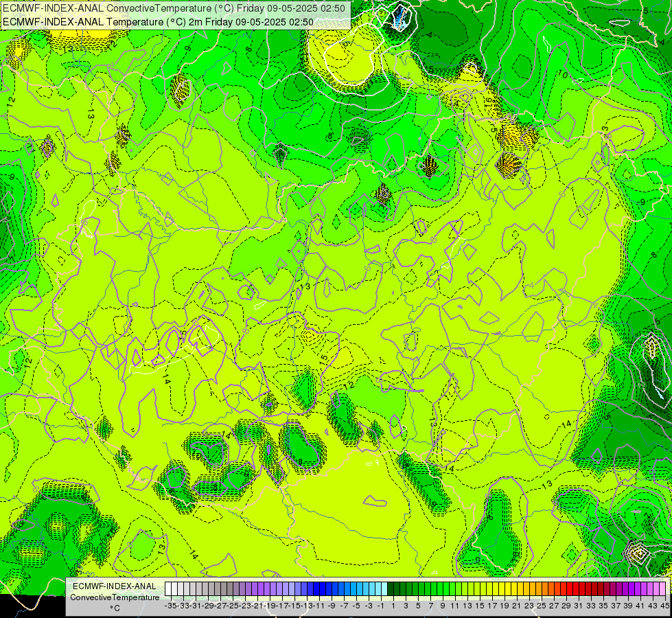672x618 pixels.
Task: Click the -1 tick label on color bar
Action: (x=381, y=606)
